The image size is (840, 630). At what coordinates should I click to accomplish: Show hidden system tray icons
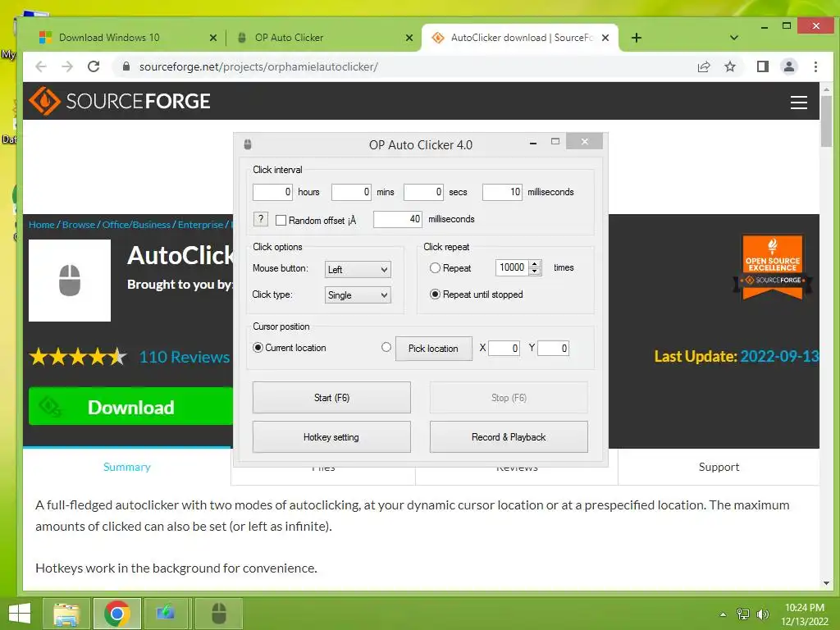[x=723, y=614]
